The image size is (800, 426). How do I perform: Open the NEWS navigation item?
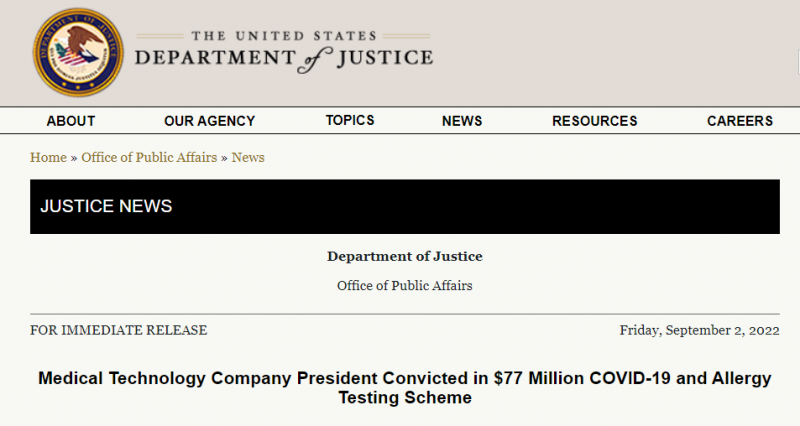pos(462,121)
